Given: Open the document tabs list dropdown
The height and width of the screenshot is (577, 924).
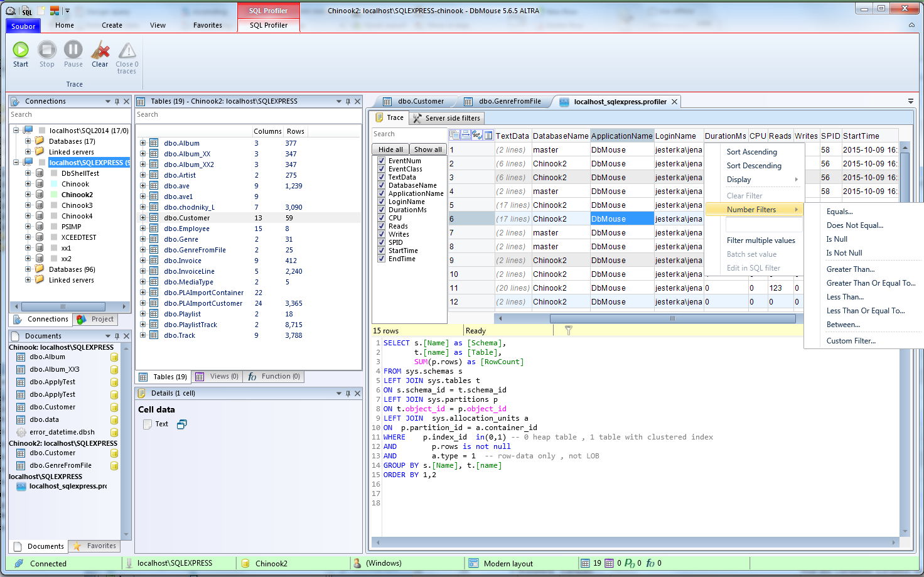Looking at the screenshot, I should coord(910,101).
